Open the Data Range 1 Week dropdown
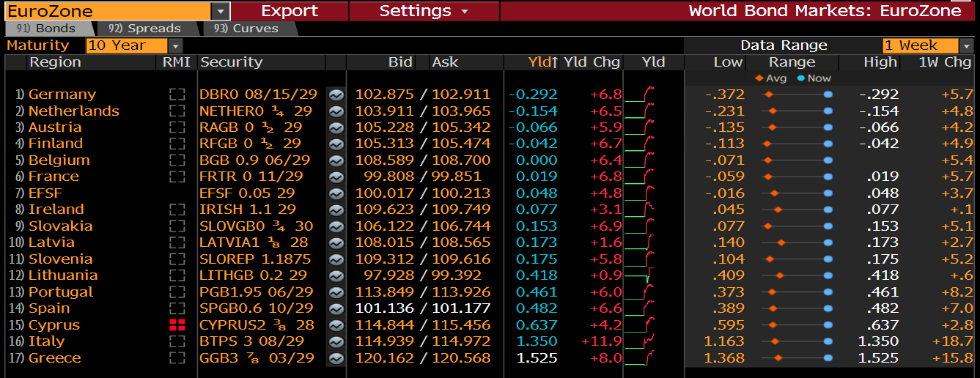 pos(967,45)
